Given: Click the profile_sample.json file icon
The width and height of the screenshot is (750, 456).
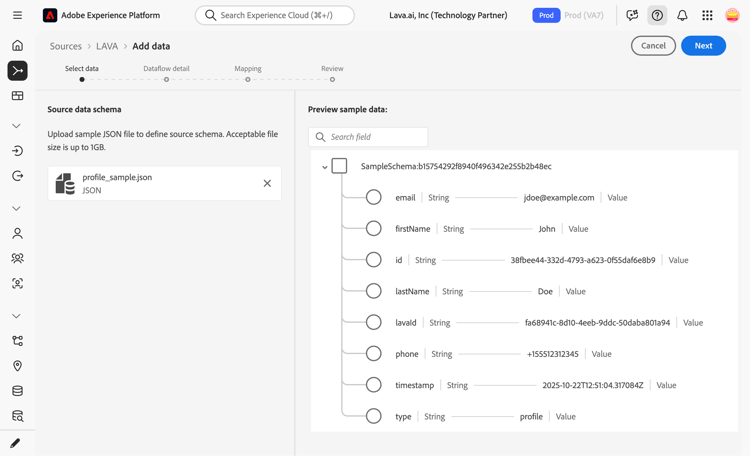Looking at the screenshot, I should 65,184.
